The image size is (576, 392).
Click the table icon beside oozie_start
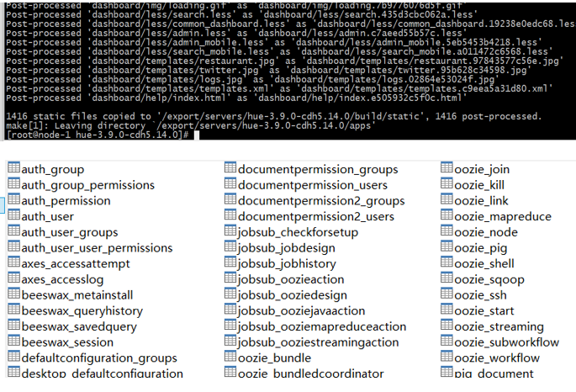click(x=447, y=310)
